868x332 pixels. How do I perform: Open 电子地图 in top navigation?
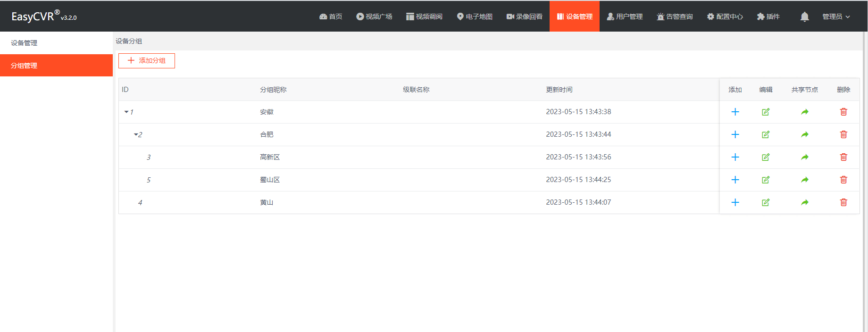(x=475, y=17)
